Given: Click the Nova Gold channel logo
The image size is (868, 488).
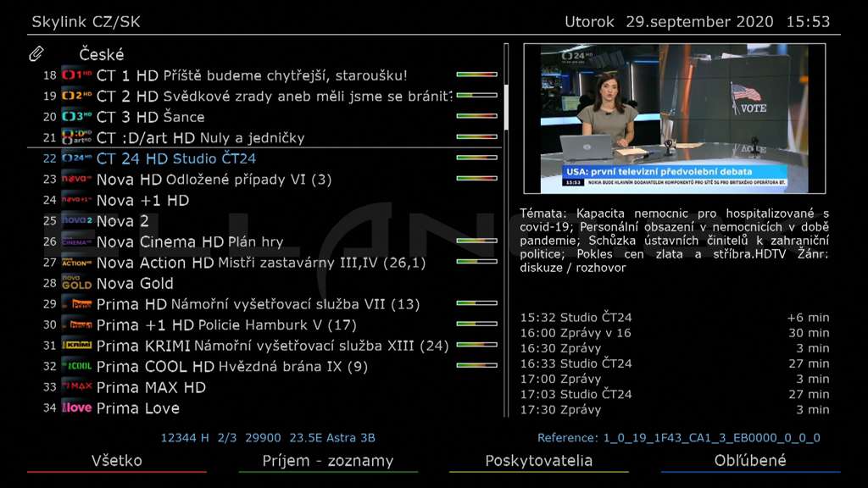Looking at the screenshot, I should tap(76, 283).
